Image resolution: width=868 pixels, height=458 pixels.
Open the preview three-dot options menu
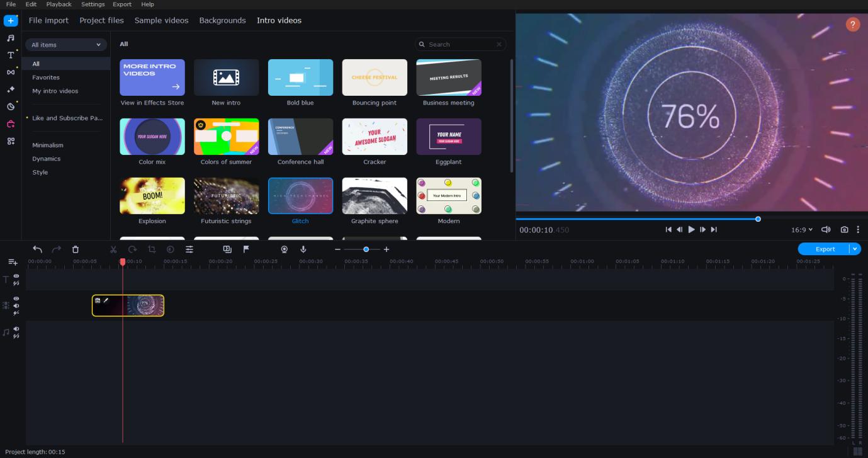click(858, 230)
